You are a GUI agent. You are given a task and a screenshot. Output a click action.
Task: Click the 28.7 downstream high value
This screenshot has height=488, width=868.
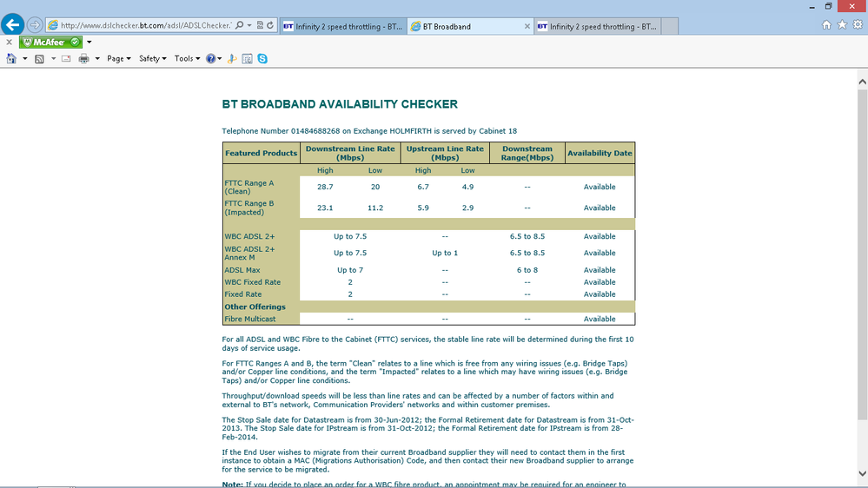pyautogui.click(x=325, y=187)
